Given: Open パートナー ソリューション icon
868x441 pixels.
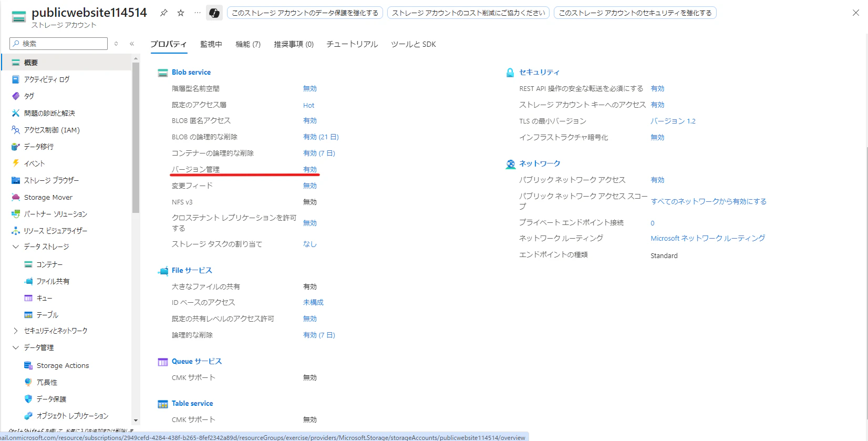Looking at the screenshot, I should coord(16,214).
